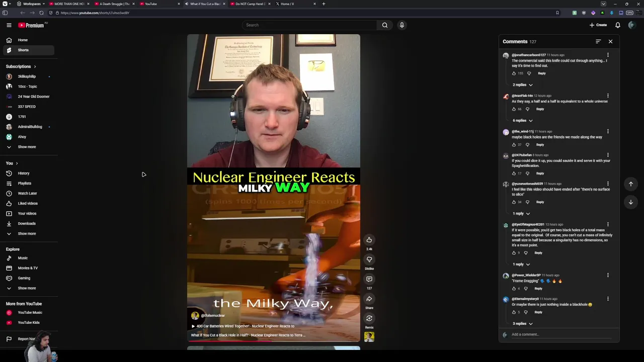Open the @tfolsenuclear channel link
The width and height of the screenshot is (644, 362).
213,316
